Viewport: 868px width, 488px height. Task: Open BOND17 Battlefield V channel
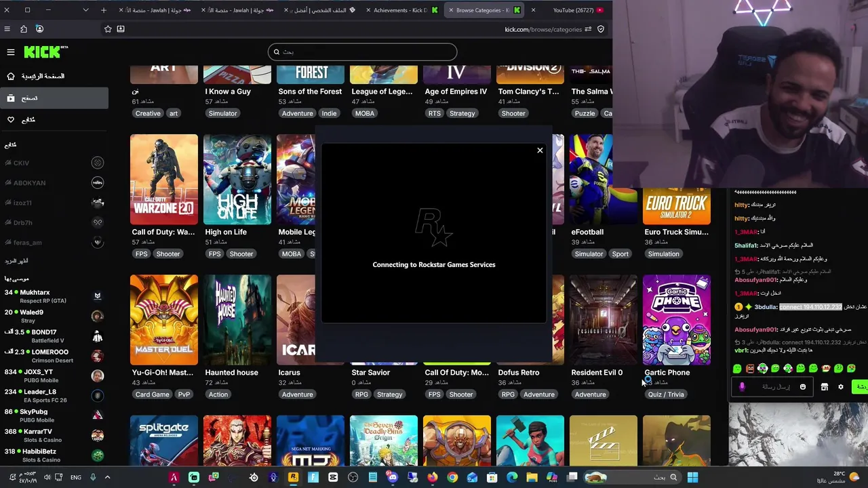pyautogui.click(x=54, y=336)
